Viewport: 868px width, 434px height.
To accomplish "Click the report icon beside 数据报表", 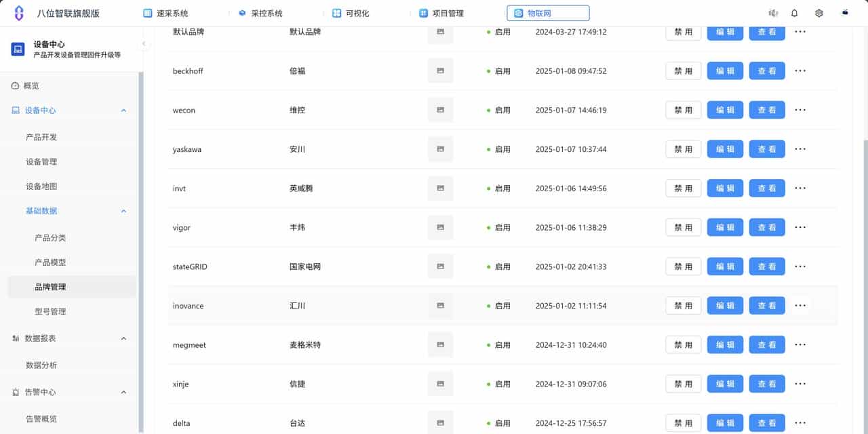I will point(16,338).
